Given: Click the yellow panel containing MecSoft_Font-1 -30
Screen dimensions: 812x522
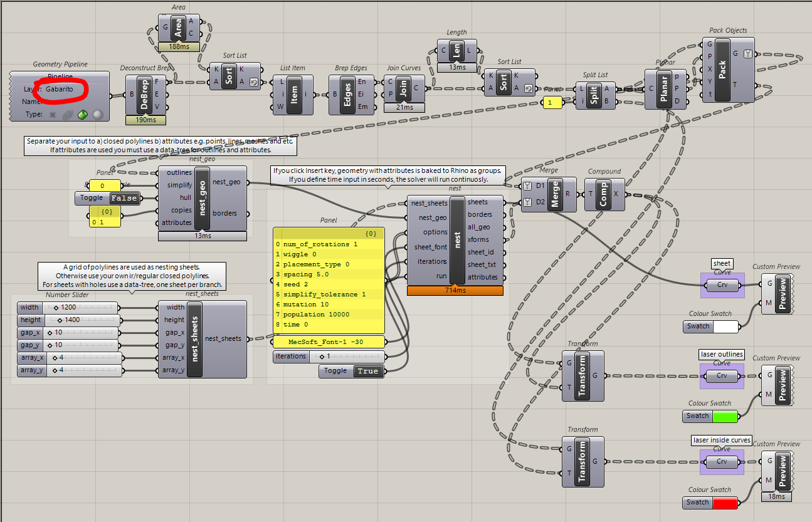Looking at the screenshot, I should coord(329,342).
